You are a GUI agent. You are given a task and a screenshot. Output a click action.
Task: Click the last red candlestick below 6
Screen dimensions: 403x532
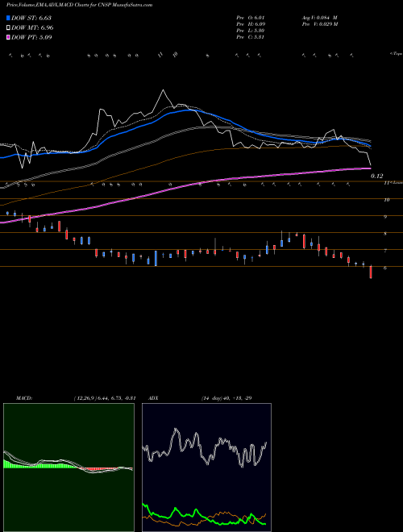pos(371,272)
